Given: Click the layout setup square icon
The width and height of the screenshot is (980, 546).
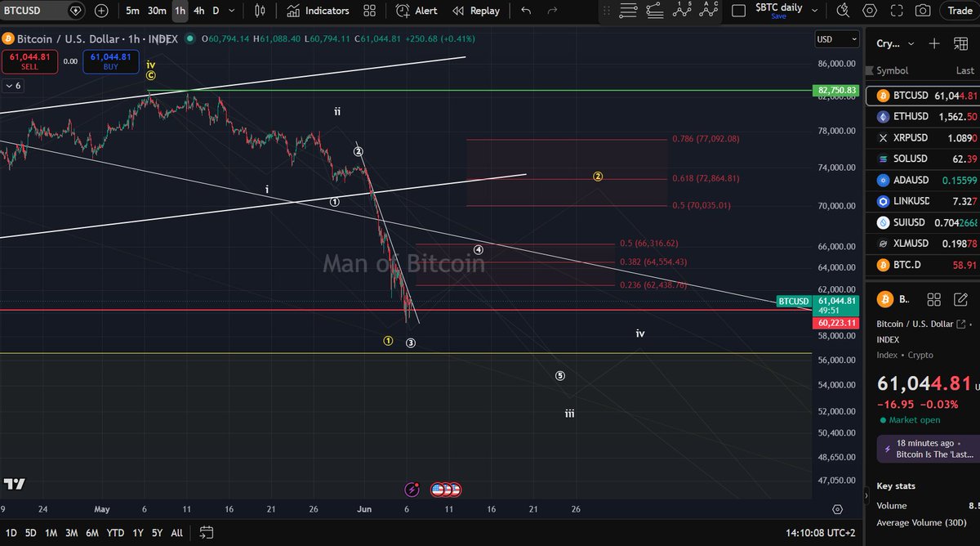Looking at the screenshot, I should click(x=738, y=11).
